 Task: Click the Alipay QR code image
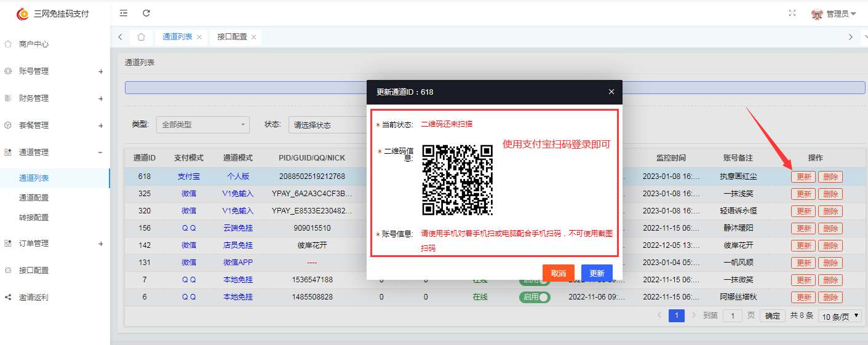458,180
